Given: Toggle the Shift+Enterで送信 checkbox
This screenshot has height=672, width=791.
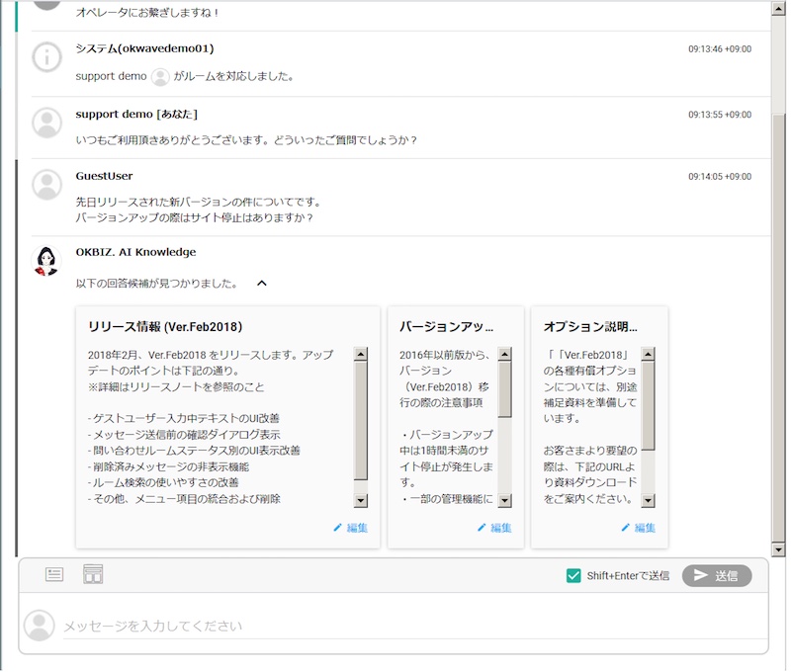Looking at the screenshot, I should click(573, 575).
